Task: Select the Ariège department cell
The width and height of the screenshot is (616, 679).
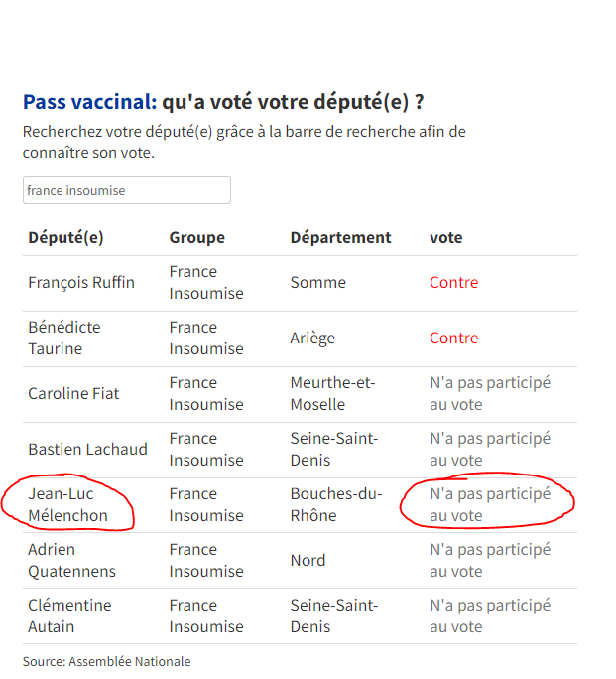Action: click(x=312, y=339)
